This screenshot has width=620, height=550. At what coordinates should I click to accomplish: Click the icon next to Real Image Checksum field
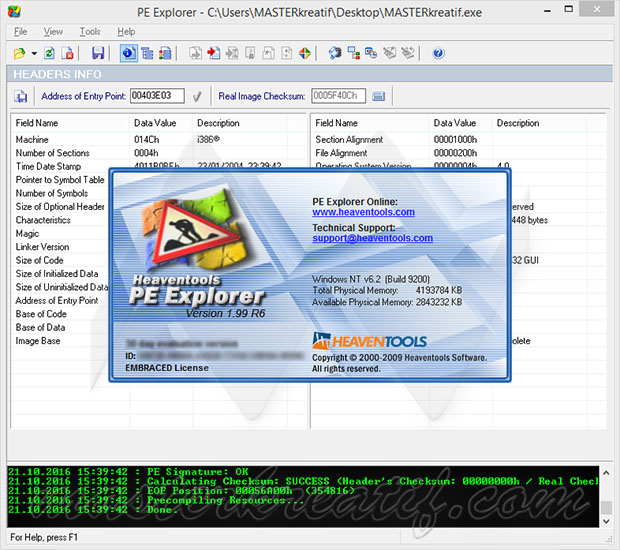coord(378,96)
